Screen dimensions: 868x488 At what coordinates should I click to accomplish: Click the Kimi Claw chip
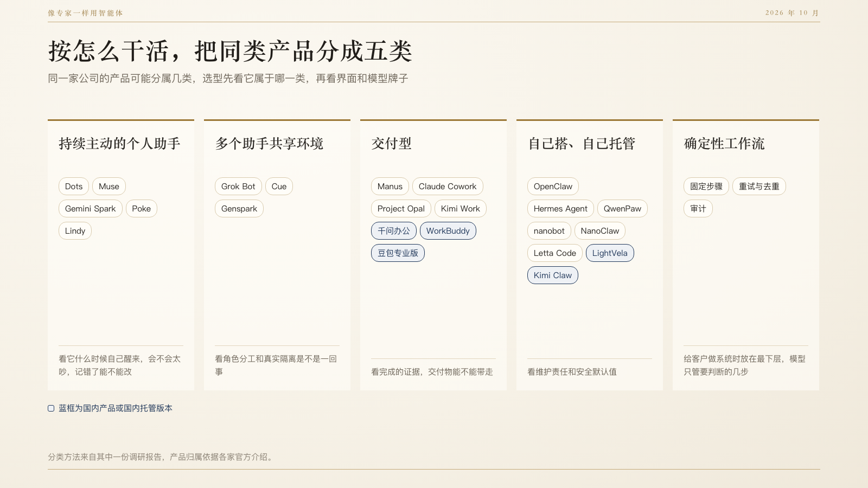pyautogui.click(x=553, y=275)
